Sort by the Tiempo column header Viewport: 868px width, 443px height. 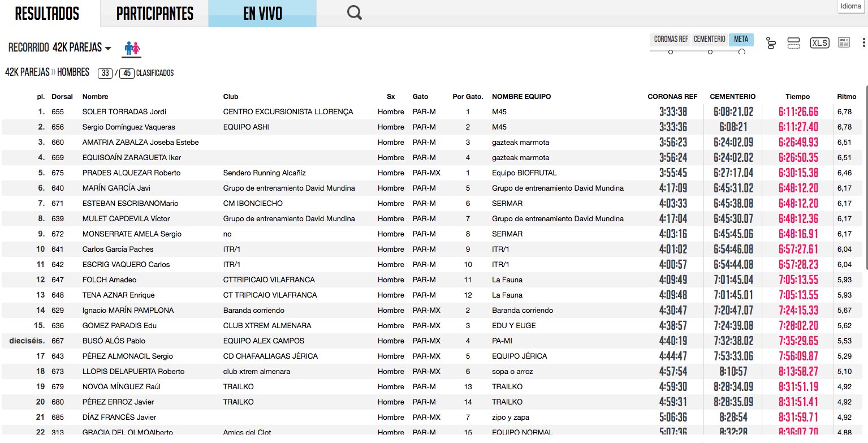coord(797,97)
